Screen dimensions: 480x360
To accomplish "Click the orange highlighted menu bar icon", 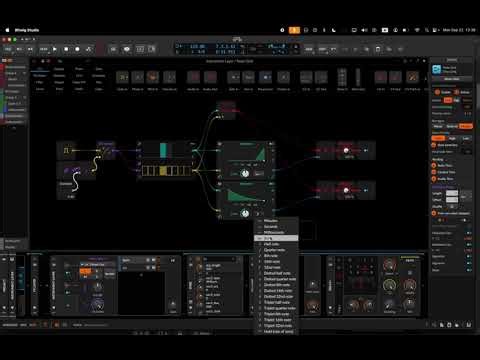I will 294,30.
